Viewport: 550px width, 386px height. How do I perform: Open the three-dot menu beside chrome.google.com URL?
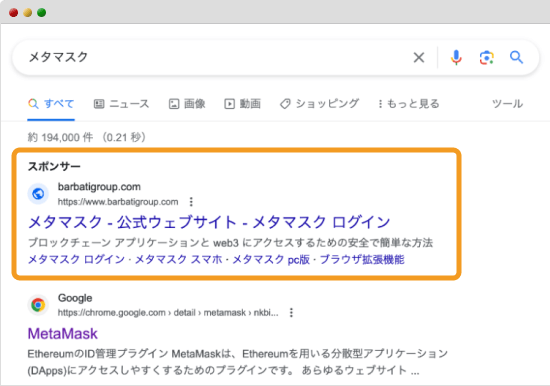[x=291, y=313]
